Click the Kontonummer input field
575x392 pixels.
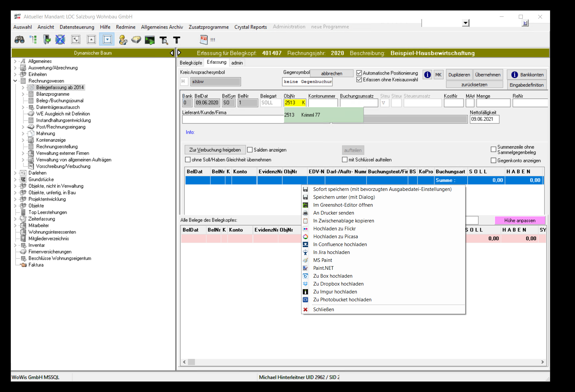pos(323,103)
